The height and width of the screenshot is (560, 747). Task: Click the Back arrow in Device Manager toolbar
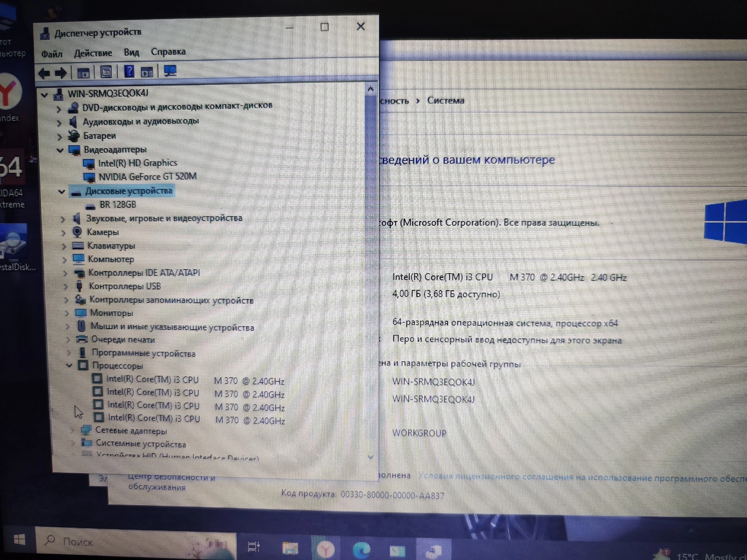[x=44, y=73]
